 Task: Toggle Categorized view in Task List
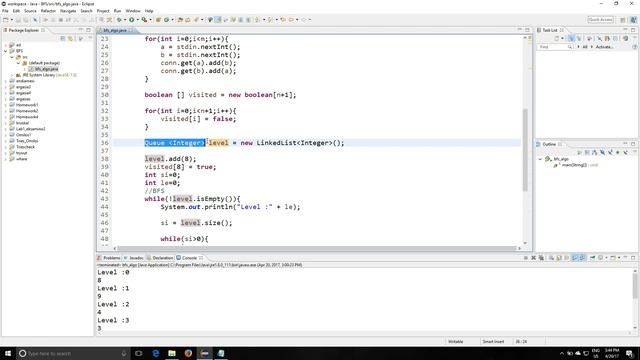click(571, 38)
